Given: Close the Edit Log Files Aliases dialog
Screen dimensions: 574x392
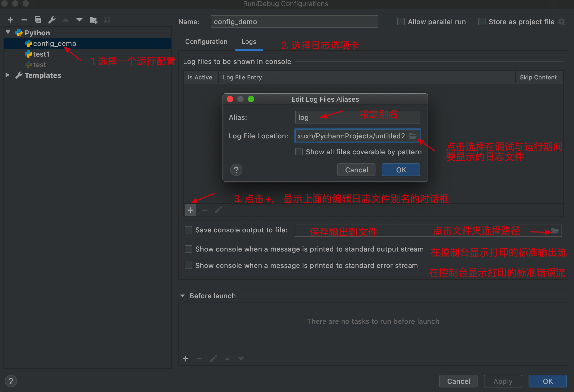Looking at the screenshot, I should [x=230, y=99].
